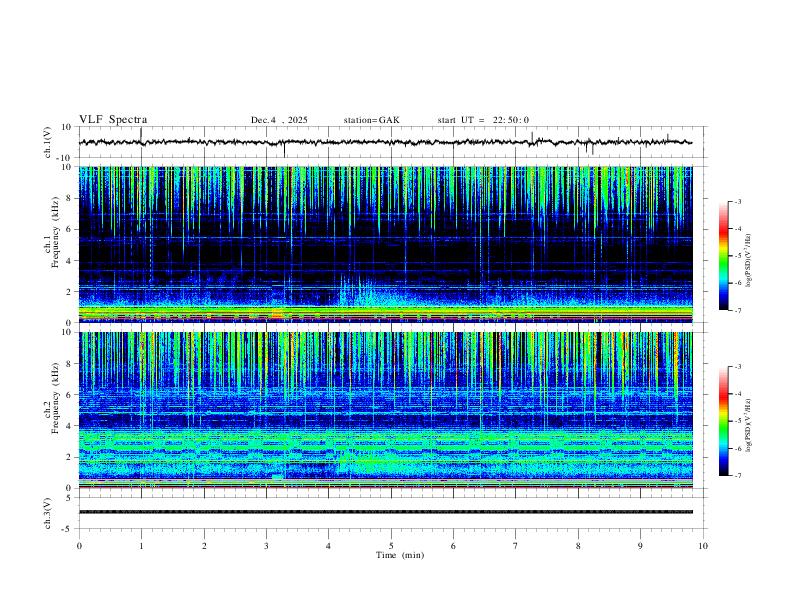Click the "station=GAK" header label

coord(371,120)
